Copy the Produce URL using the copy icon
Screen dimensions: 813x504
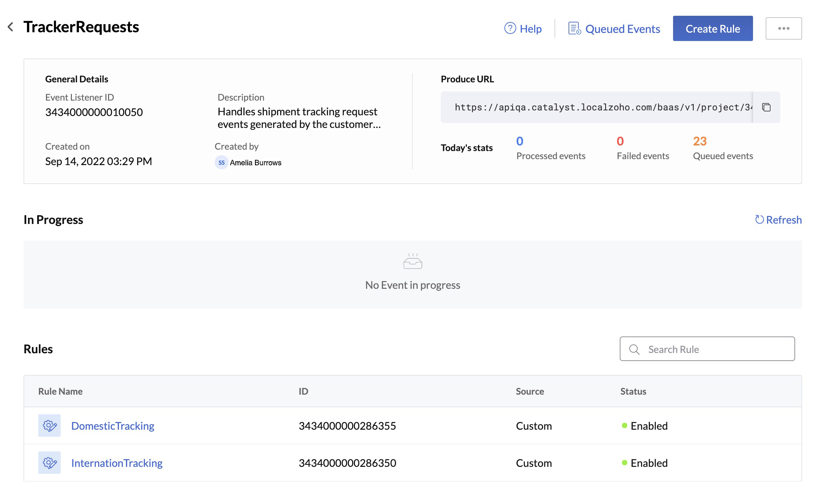click(x=766, y=107)
